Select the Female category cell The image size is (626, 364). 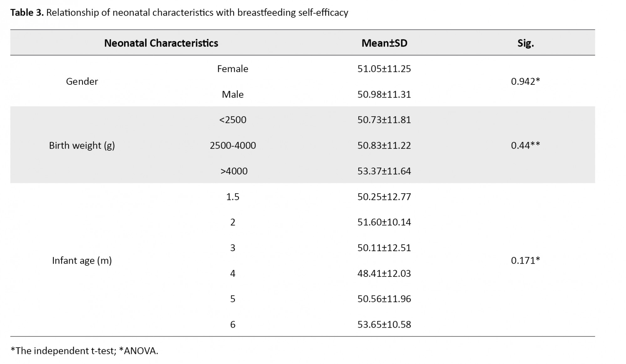[x=233, y=69]
